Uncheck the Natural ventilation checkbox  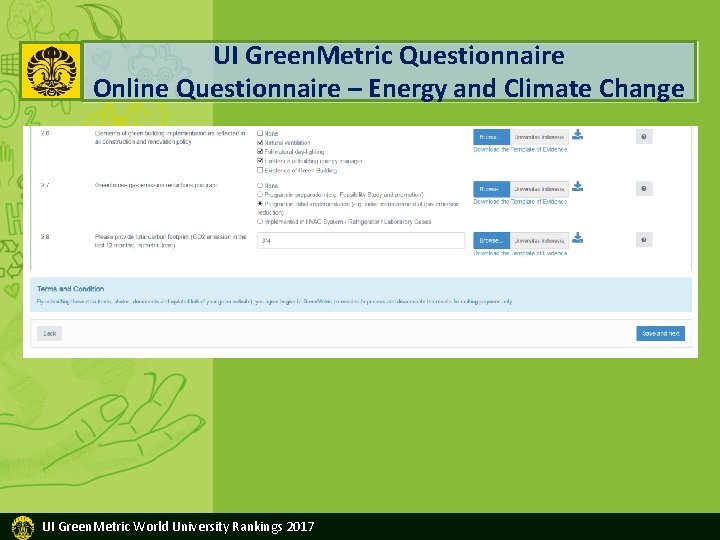[x=260, y=142]
